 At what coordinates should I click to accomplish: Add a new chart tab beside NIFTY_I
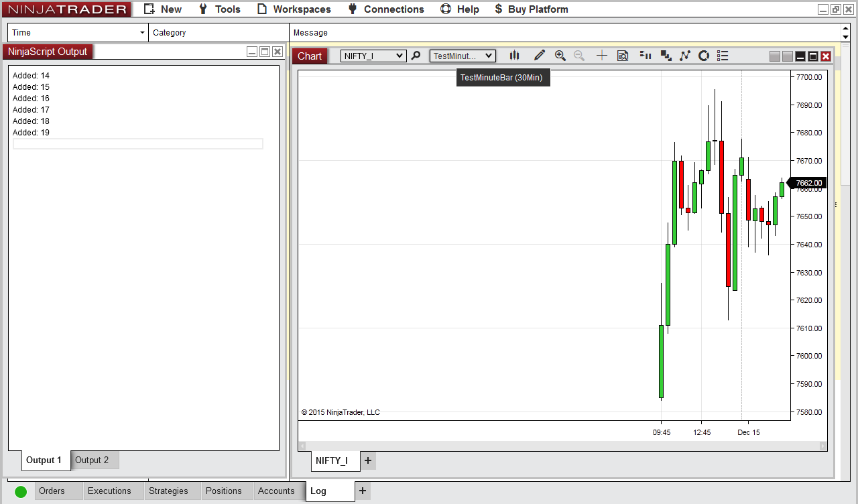click(368, 460)
